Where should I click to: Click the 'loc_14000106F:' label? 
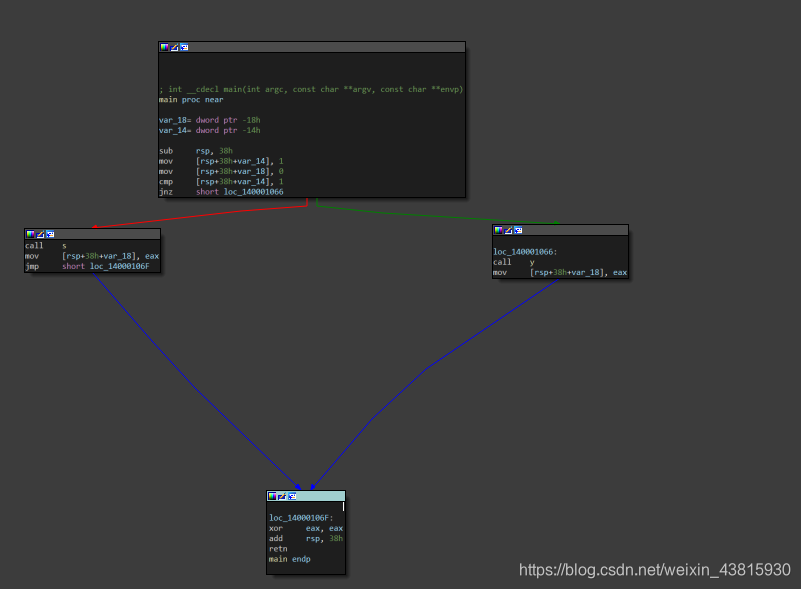pos(301,518)
